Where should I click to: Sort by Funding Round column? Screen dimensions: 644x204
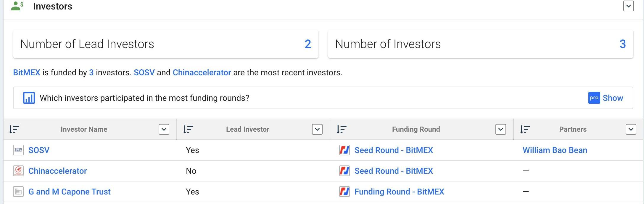tap(342, 129)
